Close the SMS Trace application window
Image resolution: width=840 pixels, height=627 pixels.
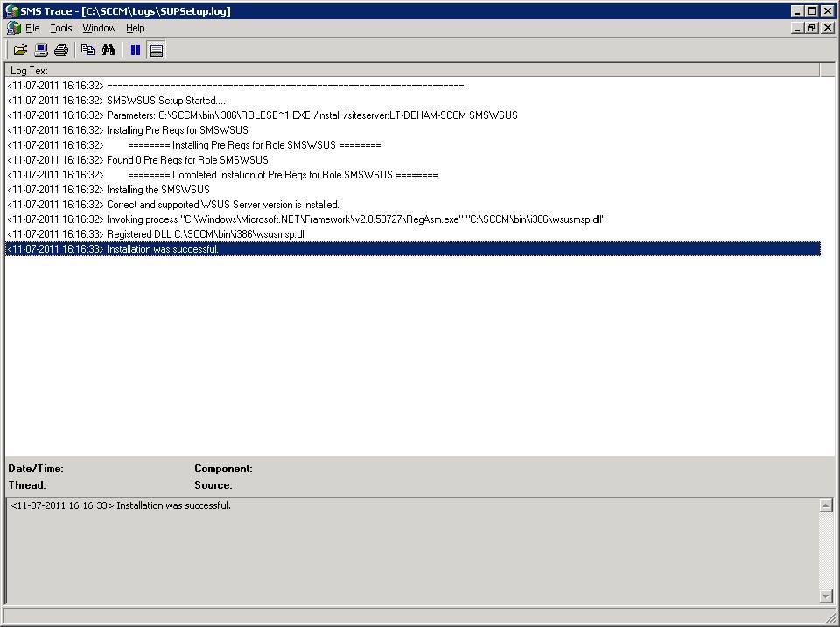pyautogui.click(x=828, y=10)
